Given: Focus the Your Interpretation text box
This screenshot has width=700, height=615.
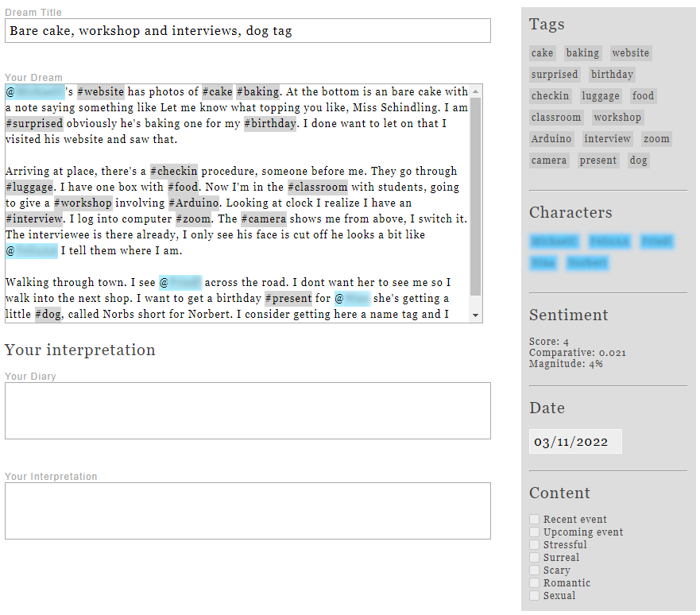Looking at the screenshot, I should [247, 511].
